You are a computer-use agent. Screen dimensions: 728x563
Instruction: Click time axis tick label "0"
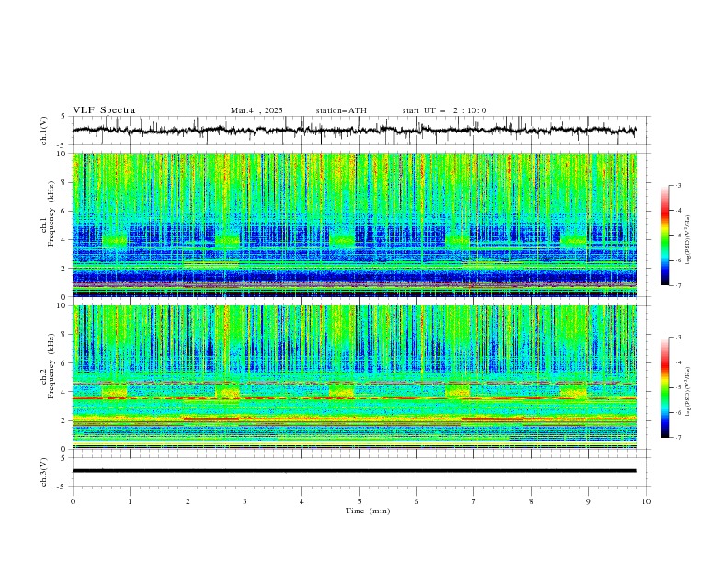(73, 501)
